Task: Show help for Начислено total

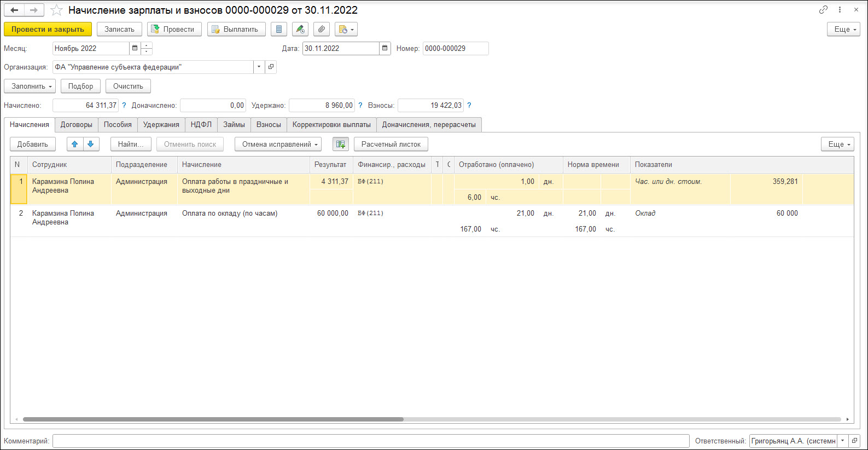Action: tap(124, 105)
